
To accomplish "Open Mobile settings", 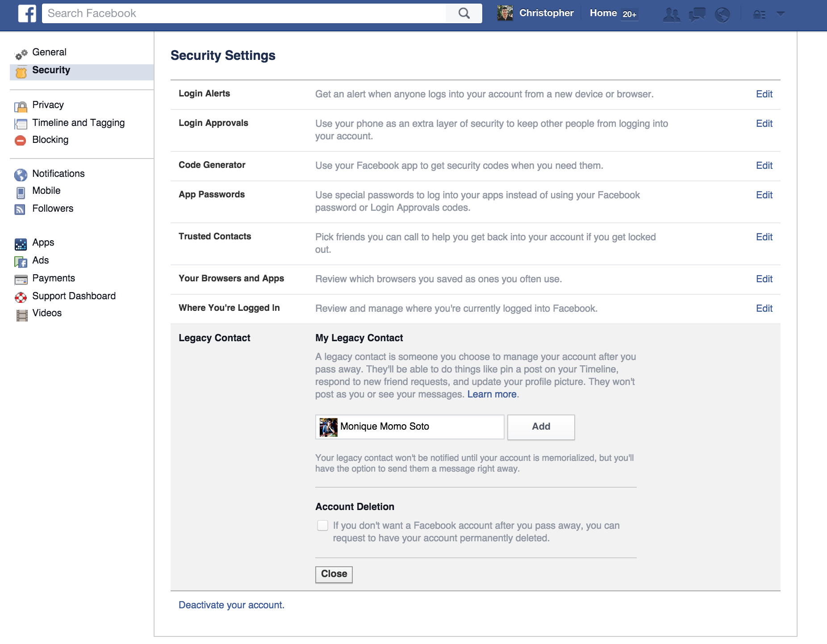I will coord(46,191).
